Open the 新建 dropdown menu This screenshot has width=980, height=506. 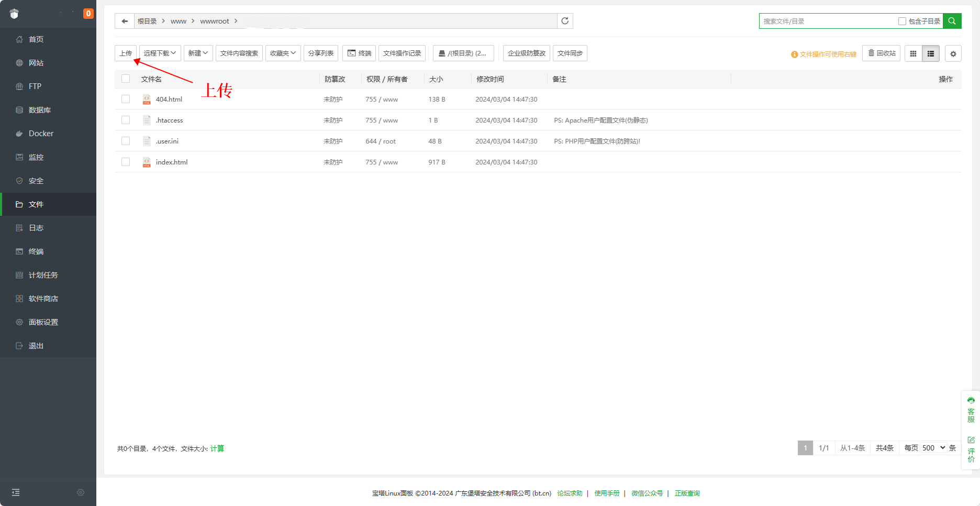[x=198, y=53]
